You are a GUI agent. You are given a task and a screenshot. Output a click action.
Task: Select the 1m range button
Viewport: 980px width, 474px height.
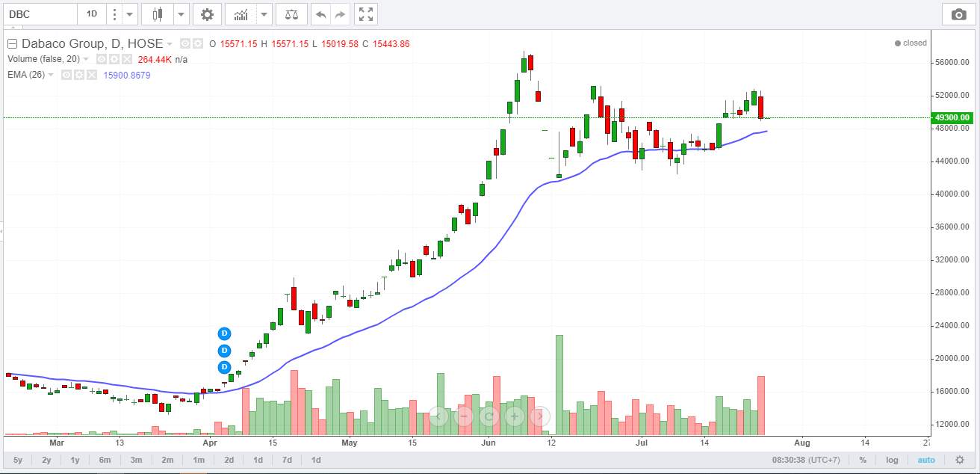pos(198,460)
